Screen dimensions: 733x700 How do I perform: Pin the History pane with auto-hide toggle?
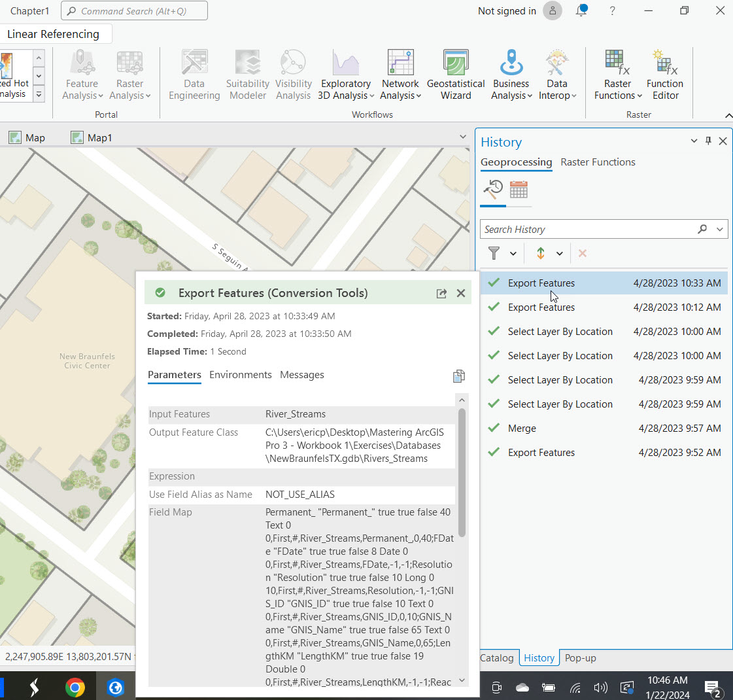[708, 141]
